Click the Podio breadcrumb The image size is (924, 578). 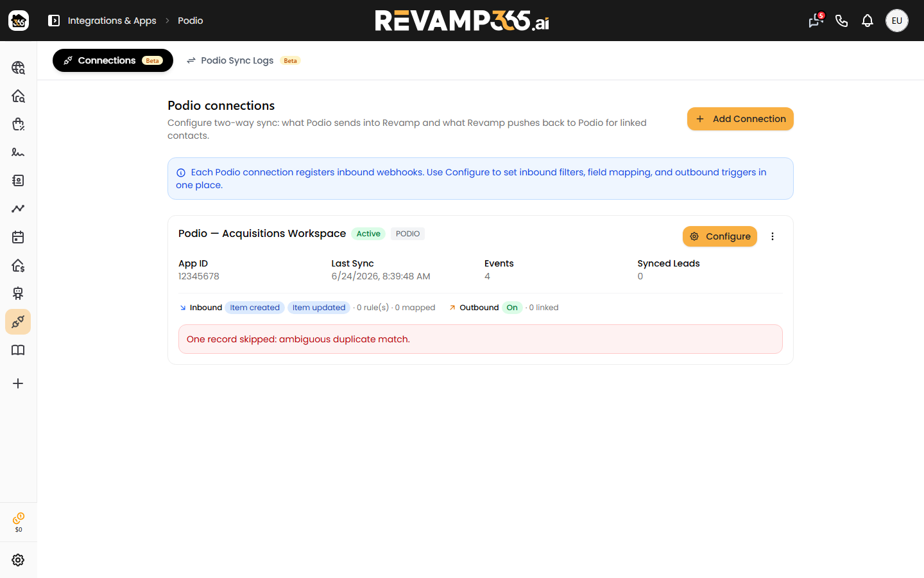(191, 21)
